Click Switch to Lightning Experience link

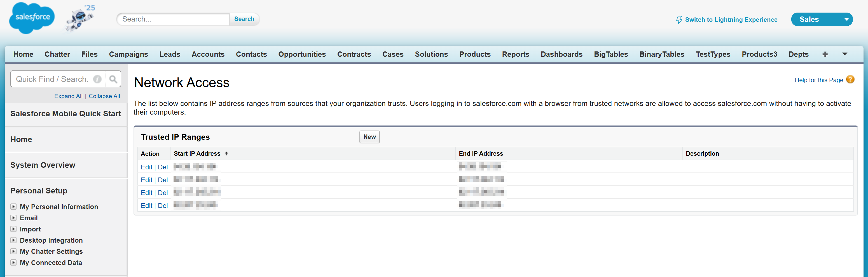coord(731,20)
